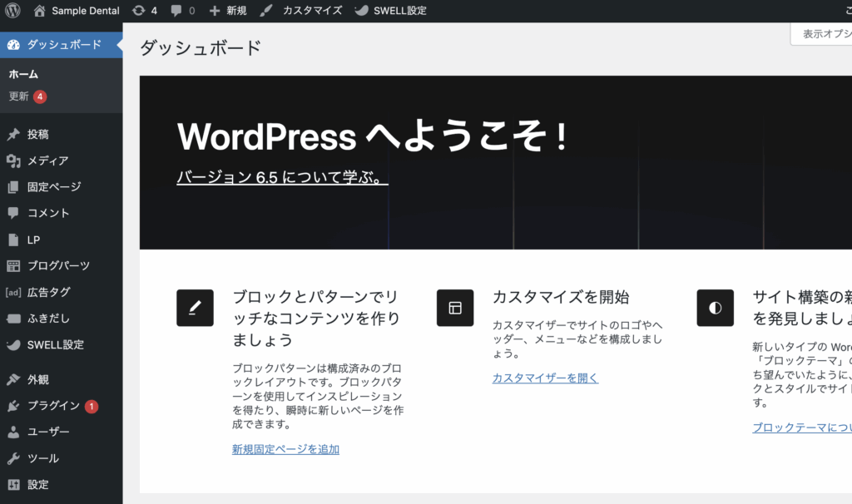Select プラグイン in the sidebar

[x=53, y=406]
